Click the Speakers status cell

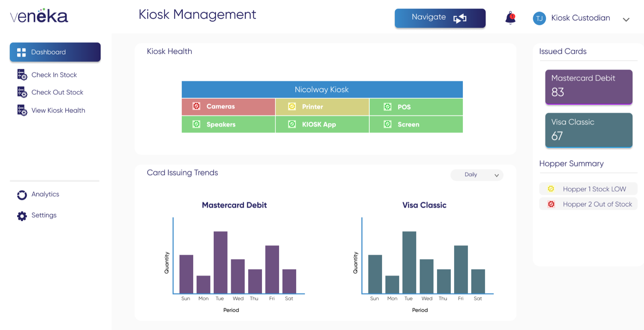coord(228,124)
